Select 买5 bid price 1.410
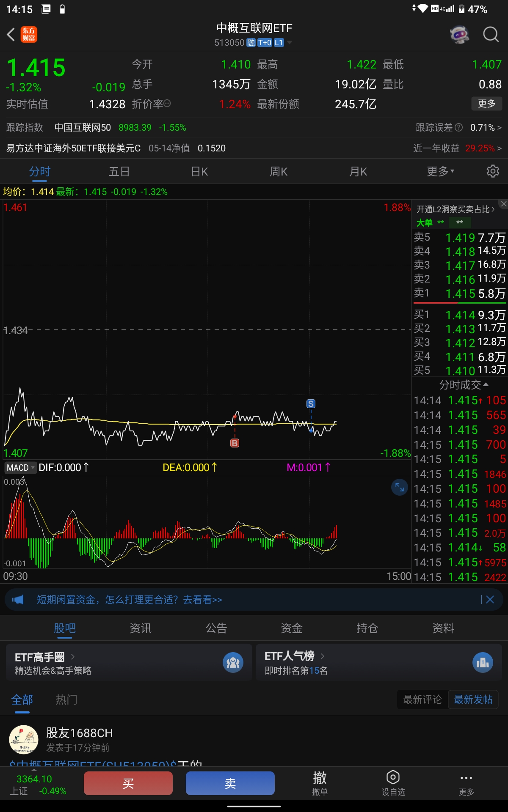Viewport: 508px width, 812px height. click(460, 370)
